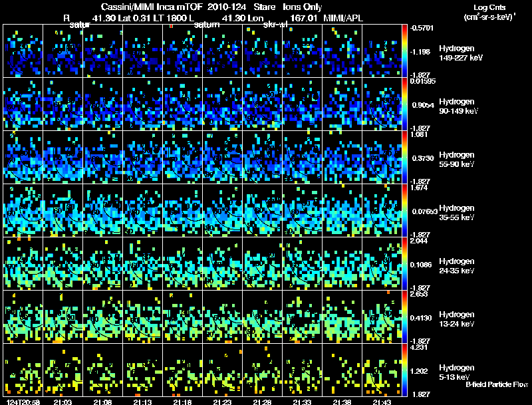This screenshot has width=532, height=405.
Task: Click the longitude value 167.01 in the header
Action: click(304, 18)
